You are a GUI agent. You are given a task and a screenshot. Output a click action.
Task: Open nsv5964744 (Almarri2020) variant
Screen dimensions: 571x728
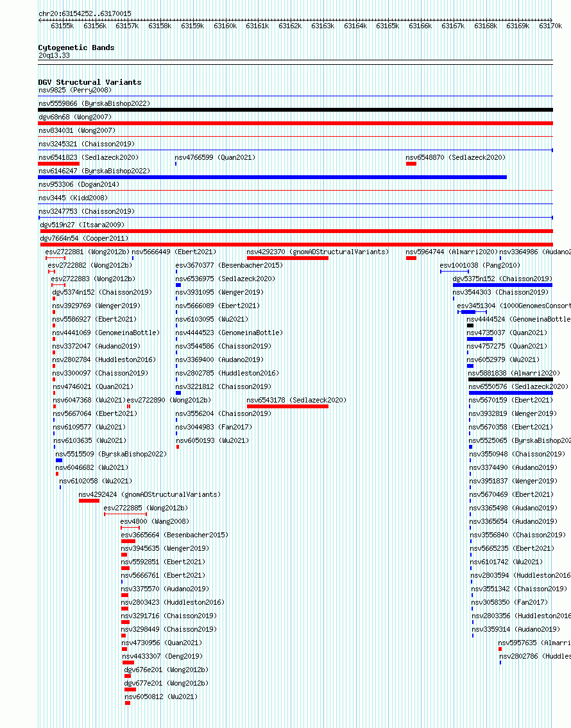tap(452, 252)
